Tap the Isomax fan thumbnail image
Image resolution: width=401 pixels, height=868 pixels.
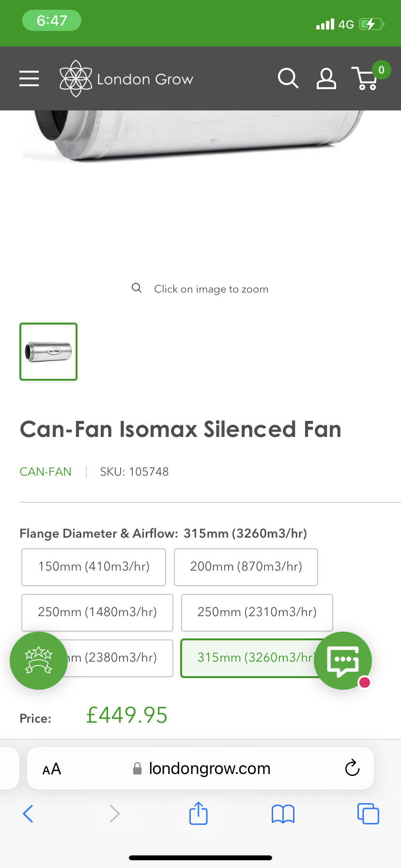[48, 352]
